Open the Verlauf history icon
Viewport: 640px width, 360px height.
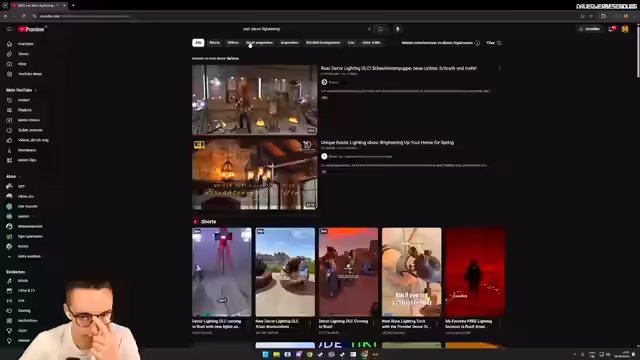[9, 100]
